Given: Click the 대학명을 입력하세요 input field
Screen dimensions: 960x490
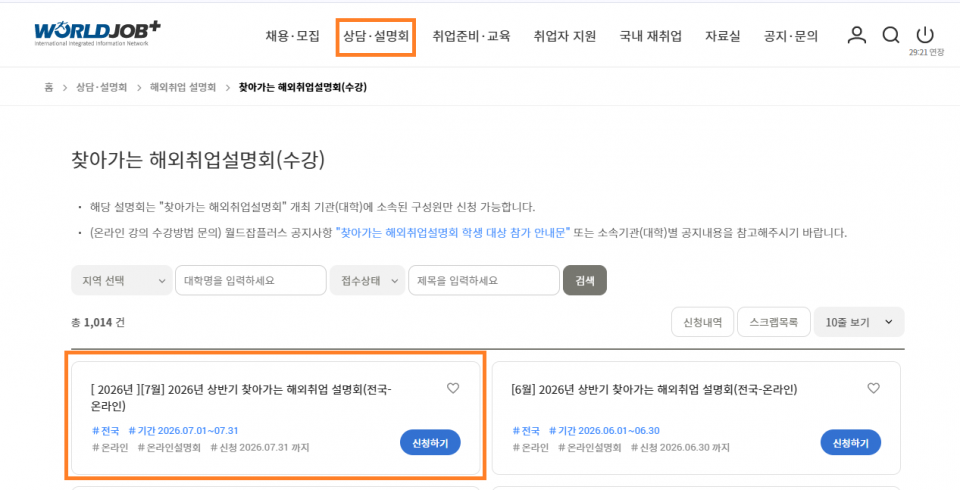Looking at the screenshot, I should 251,281.
